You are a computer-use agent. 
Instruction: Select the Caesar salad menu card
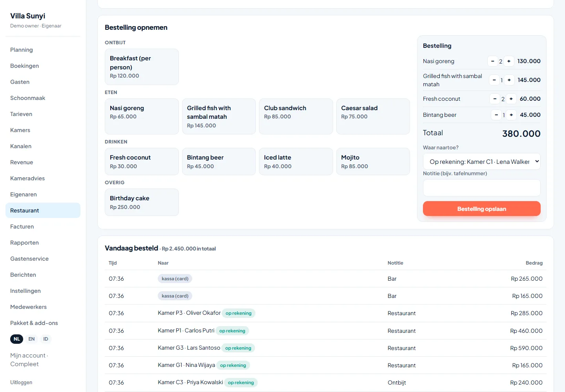tap(373, 116)
